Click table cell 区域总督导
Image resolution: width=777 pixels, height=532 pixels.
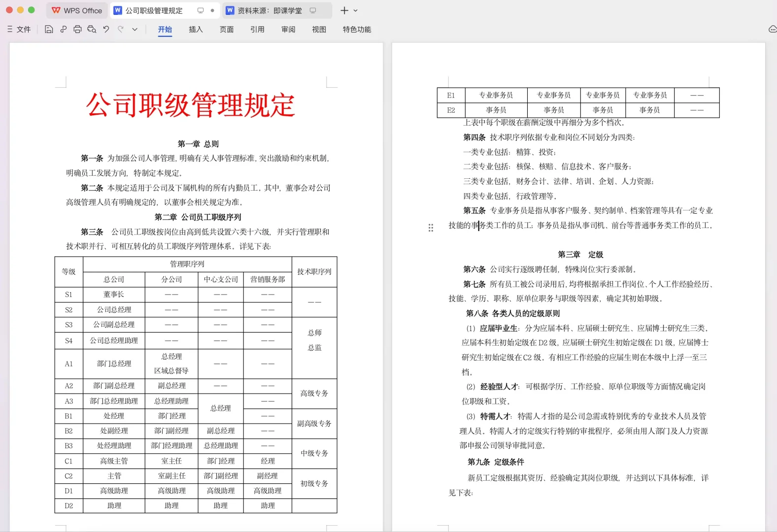coord(171,371)
